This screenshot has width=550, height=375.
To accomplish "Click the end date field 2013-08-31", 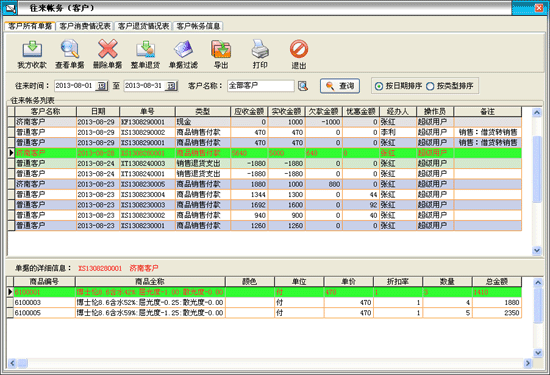I will (x=145, y=86).
